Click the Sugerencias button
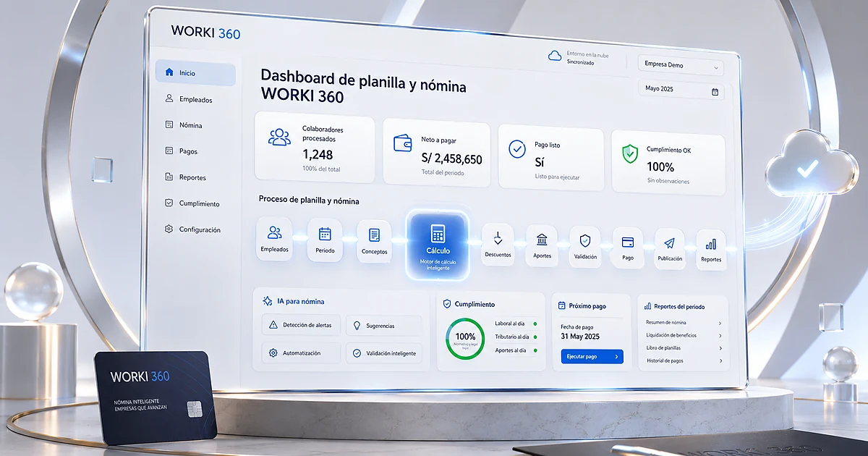 [383, 326]
